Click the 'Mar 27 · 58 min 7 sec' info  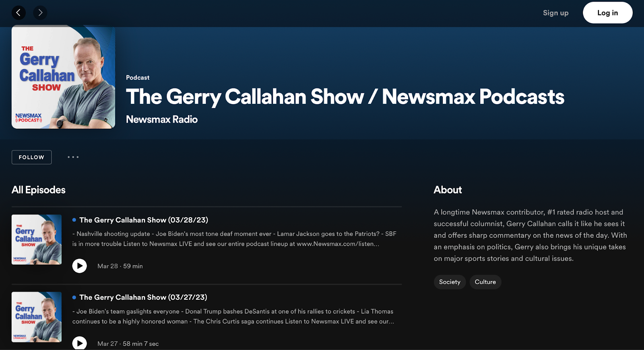coord(128,344)
